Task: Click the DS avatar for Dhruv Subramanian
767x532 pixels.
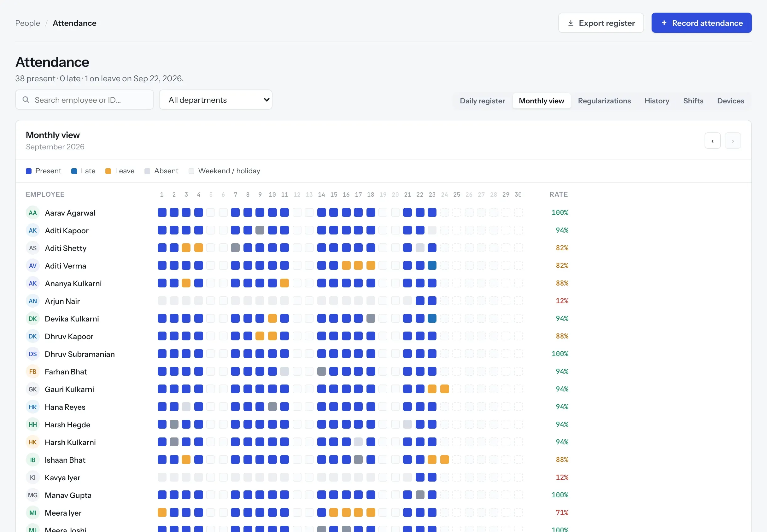Action: coord(33,354)
